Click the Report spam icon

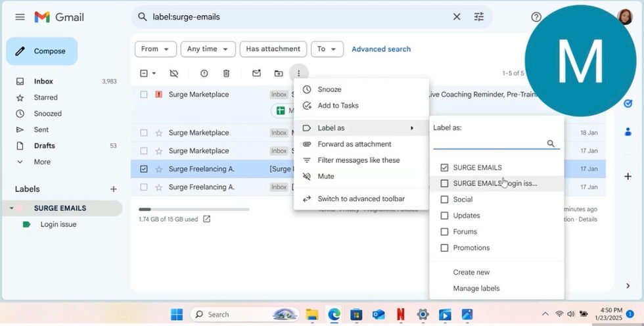tap(204, 74)
